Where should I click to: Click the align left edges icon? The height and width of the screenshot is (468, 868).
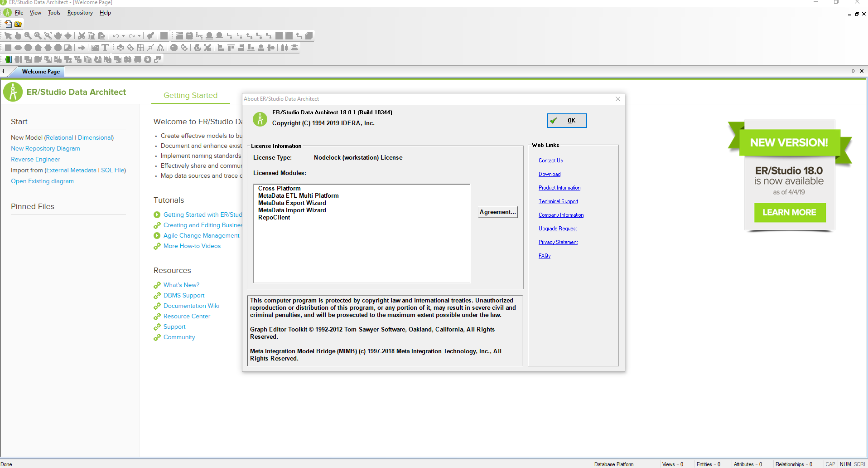(221, 48)
